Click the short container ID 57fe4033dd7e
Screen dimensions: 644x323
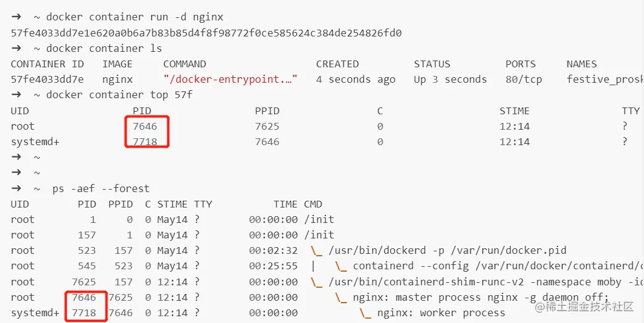point(47,79)
